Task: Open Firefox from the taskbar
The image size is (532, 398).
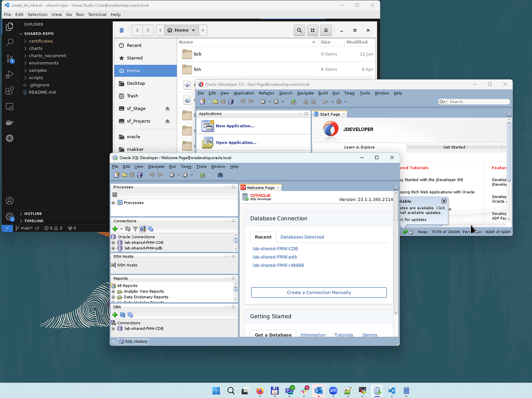Action: tap(260, 391)
